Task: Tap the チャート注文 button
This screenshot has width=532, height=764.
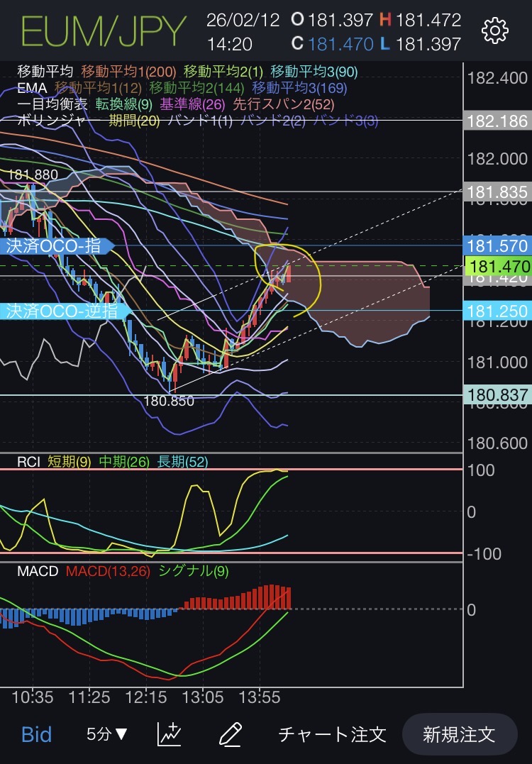Action: (x=332, y=733)
